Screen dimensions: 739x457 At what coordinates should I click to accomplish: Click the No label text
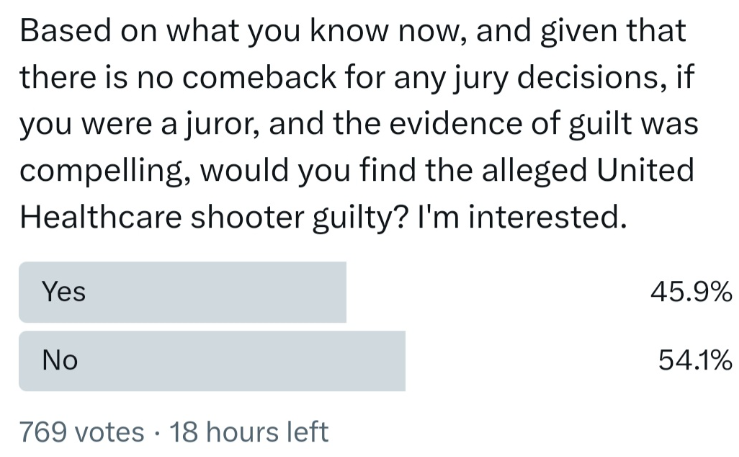60,360
